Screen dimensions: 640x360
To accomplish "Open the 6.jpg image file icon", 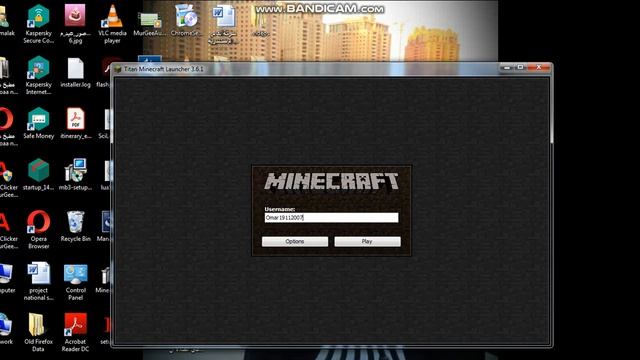I will pos(75,24).
